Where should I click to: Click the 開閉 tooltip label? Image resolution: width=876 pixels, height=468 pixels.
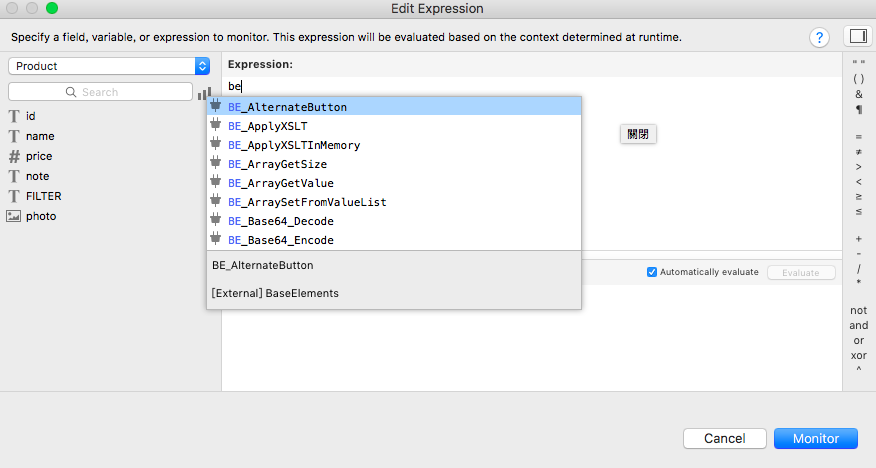point(638,134)
